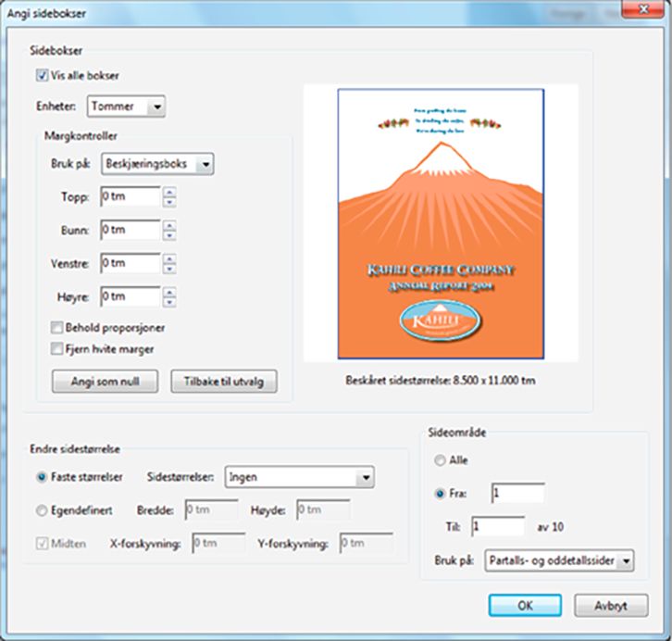
Task: Click the Til page number field
Action: point(498,526)
